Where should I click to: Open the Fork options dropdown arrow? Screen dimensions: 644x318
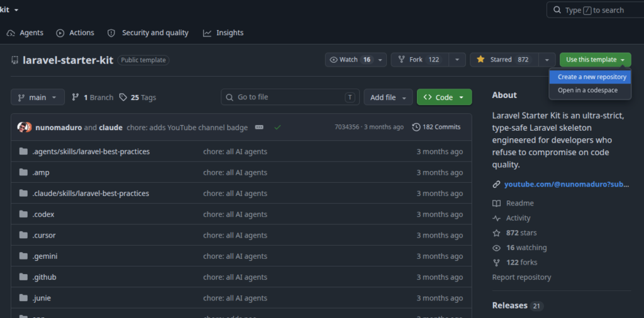point(457,60)
